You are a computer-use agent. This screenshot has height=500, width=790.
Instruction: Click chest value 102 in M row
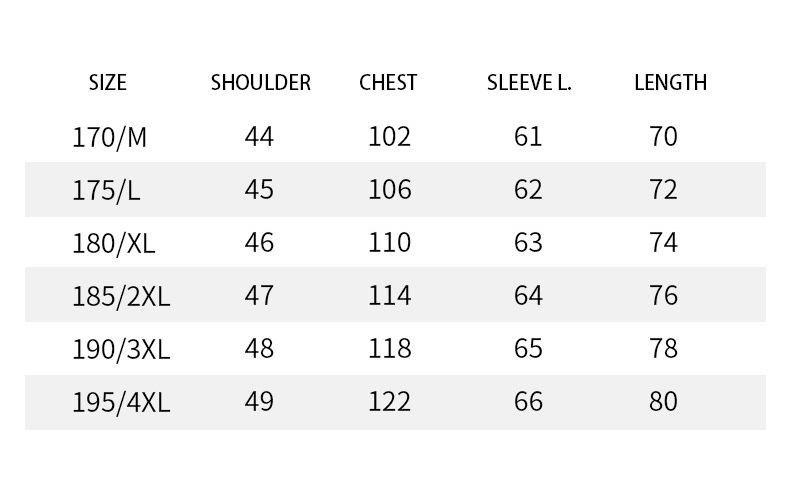click(x=389, y=137)
